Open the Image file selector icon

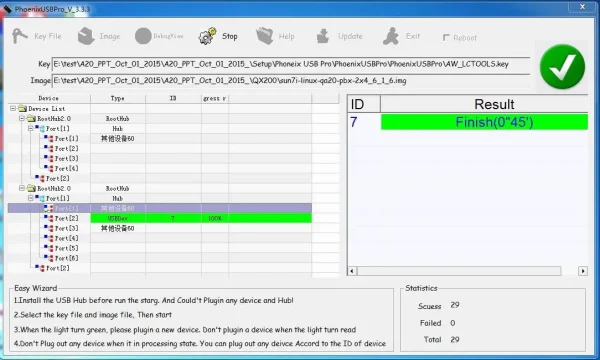(x=86, y=36)
